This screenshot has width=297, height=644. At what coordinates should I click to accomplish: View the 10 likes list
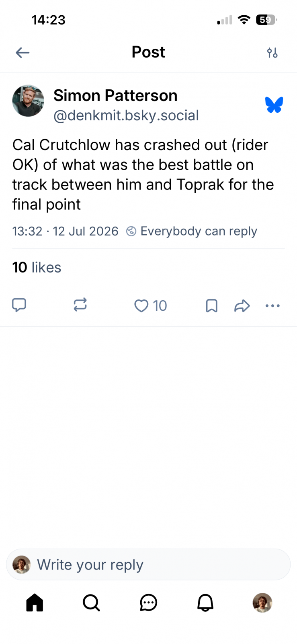coord(37,267)
